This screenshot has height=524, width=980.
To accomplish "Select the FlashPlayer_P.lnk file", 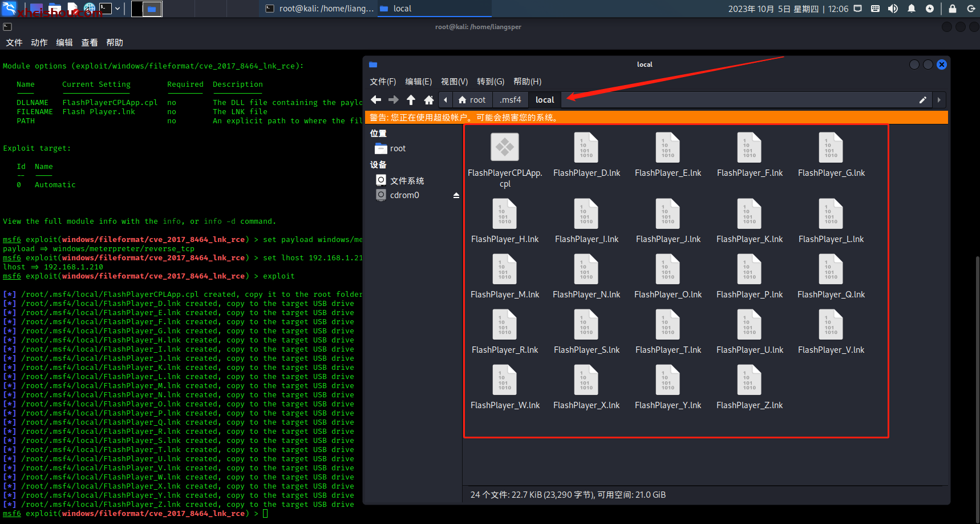I will [750, 277].
